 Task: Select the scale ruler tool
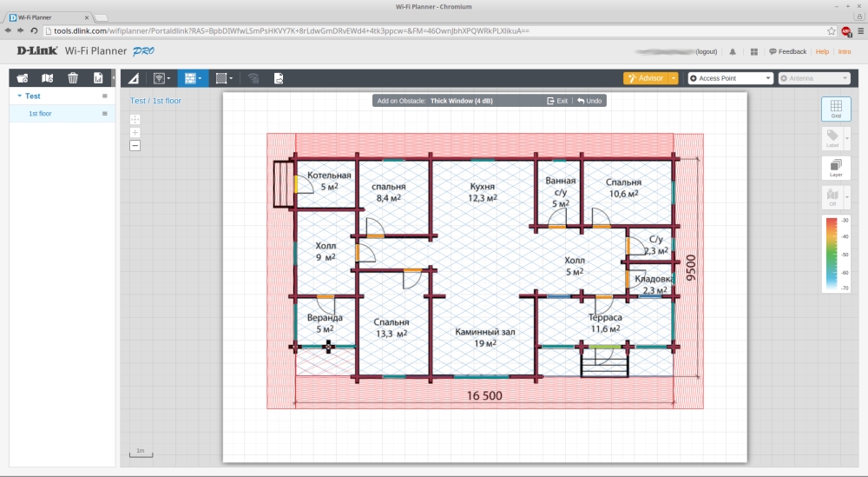134,78
